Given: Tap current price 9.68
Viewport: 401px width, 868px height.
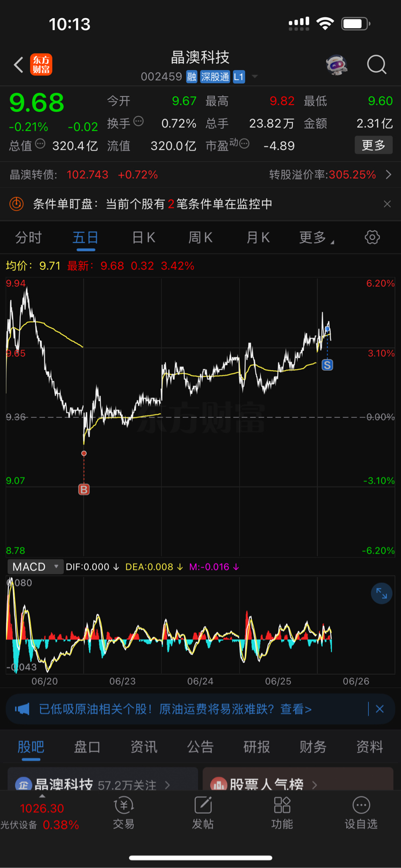Looking at the screenshot, I should pos(37,102).
